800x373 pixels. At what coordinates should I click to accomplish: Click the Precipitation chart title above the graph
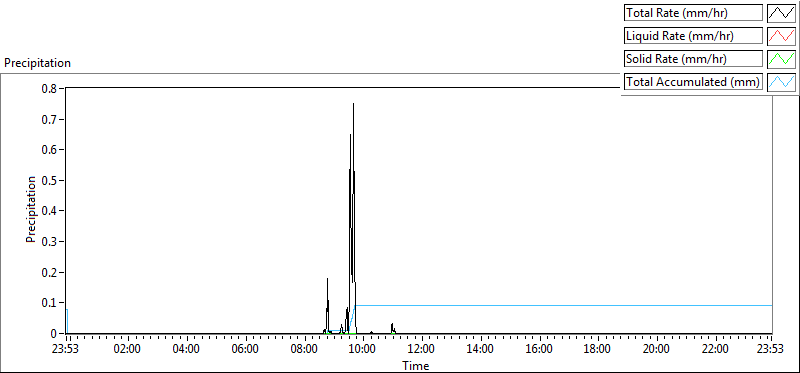(x=37, y=63)
